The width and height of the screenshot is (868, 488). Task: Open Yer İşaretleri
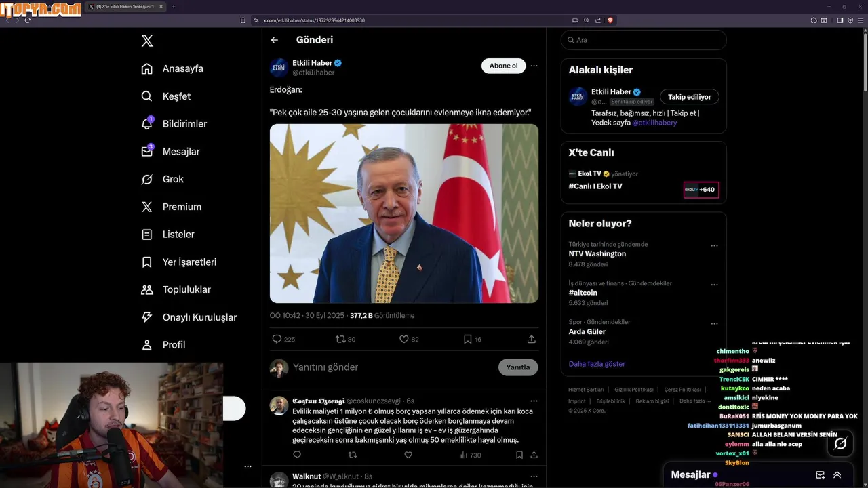[x=179, y=262]
